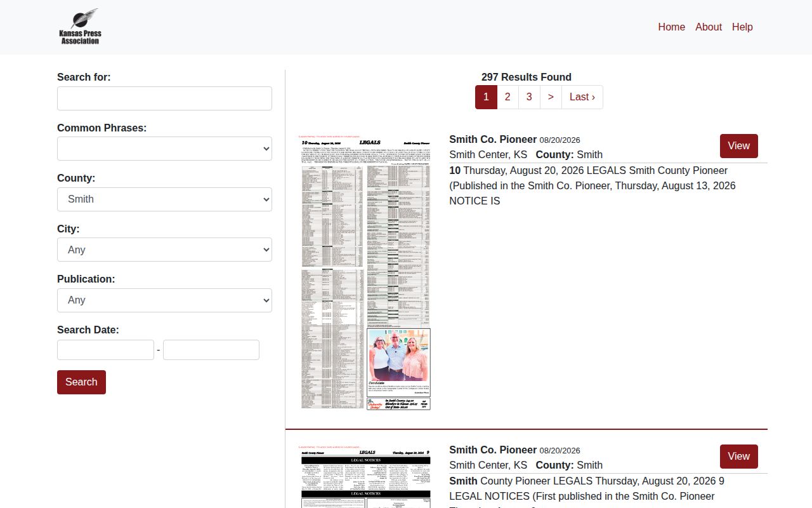View the page 10 LEGALS notice result

[x=739, y=146]
